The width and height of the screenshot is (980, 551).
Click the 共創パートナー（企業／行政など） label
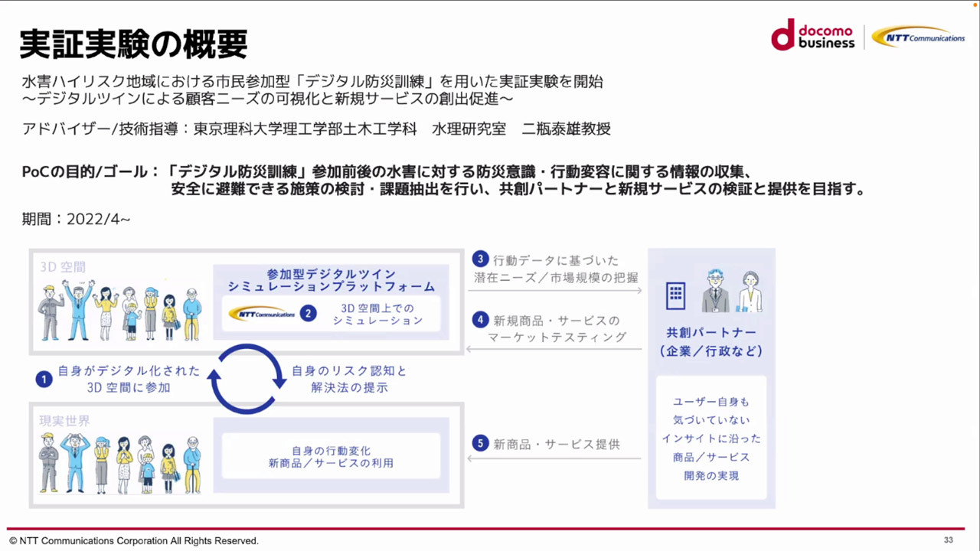(x=711, y=342)
